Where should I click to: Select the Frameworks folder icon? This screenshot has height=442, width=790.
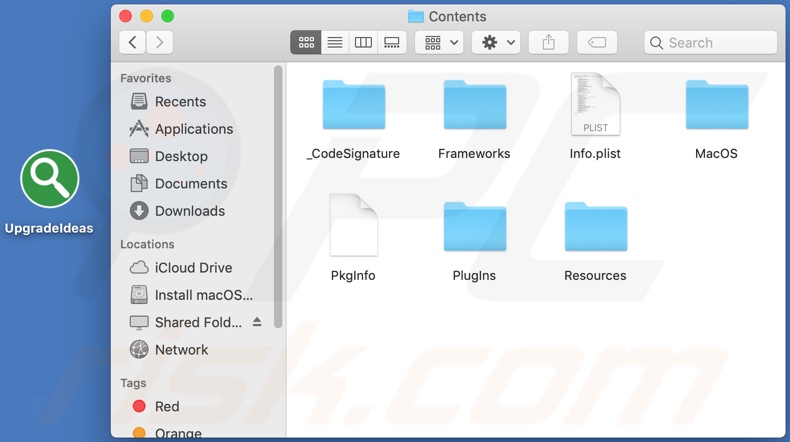pyautogui.click(x=475, y=105)
